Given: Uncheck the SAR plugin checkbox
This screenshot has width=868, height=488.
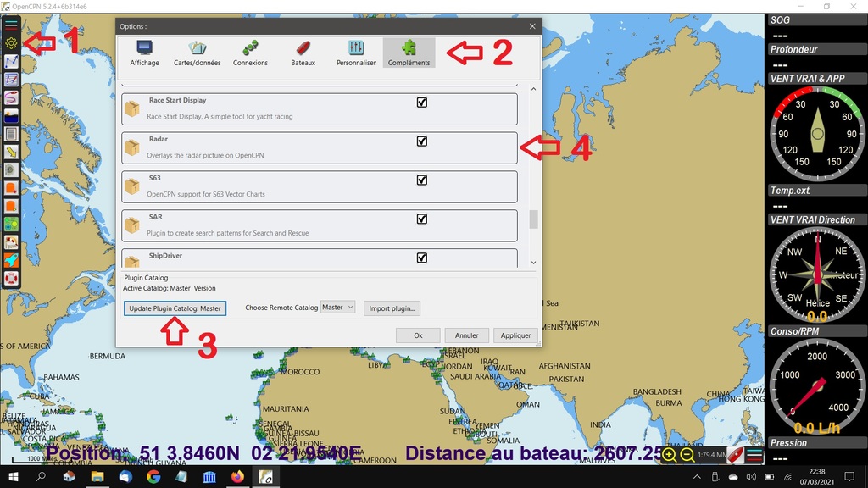Looking at the screenshot, I should (x=422, y=219).
